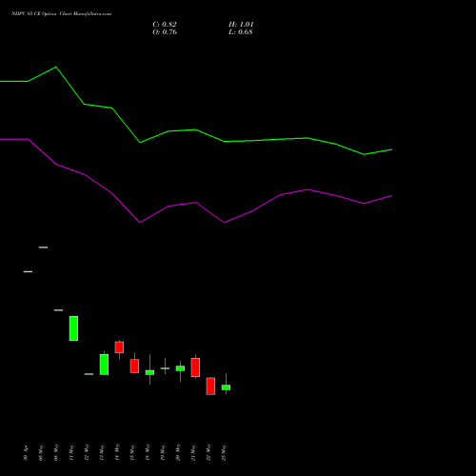The height and width of the screenshot is (476, 476).
Task: Click the doji candle above 19 May
Action: coord(165,368)
